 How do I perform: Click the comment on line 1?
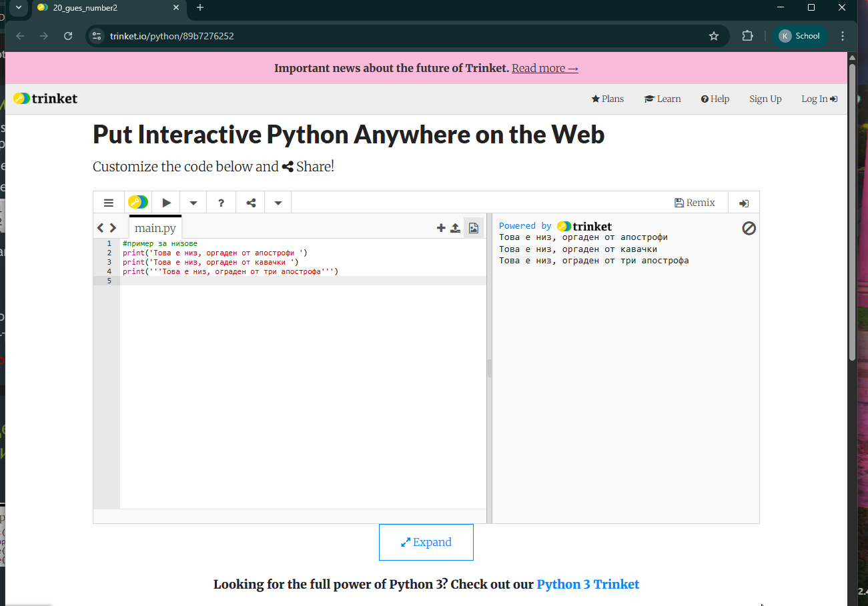(160, 243)
